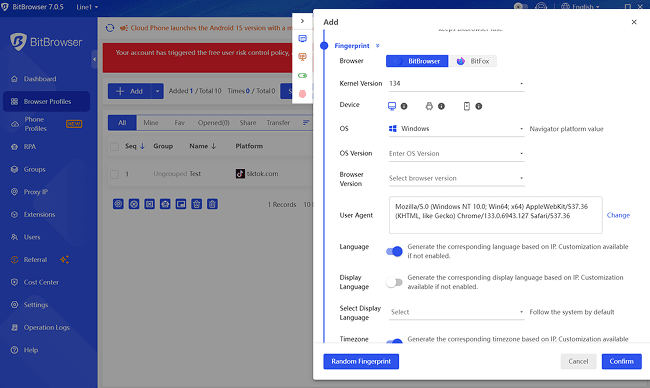Check the checkbox for profile row 1
The image size is (650, 388).
[115, 174]
